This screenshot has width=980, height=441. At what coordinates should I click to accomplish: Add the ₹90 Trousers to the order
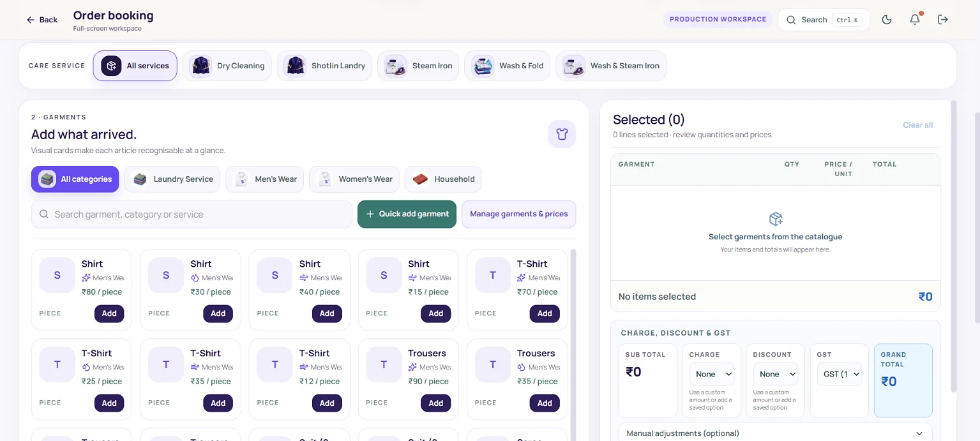pyautogui.click(x=436, y=403)
